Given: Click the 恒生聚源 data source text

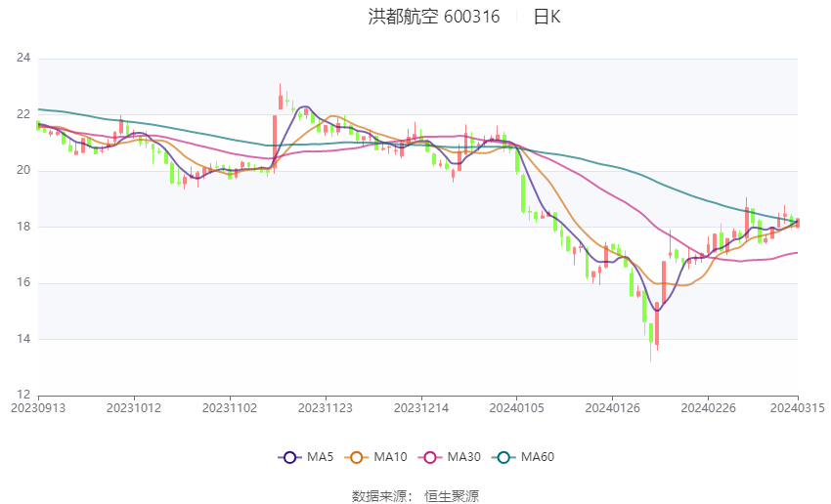Looking at the screenshot, I should point(452,496).
